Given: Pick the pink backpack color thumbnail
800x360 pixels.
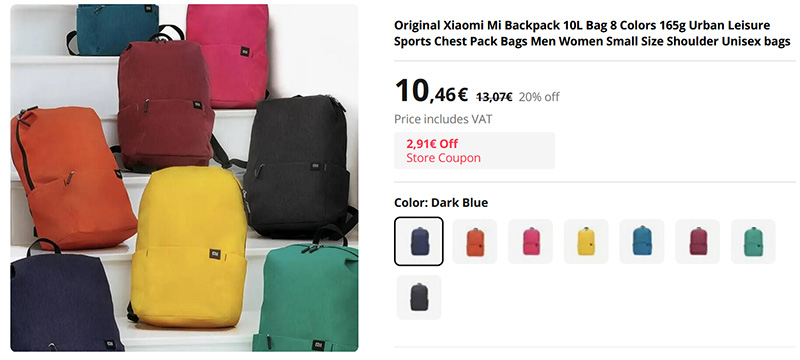Looking at the screenshot, I should coord(530,241).
